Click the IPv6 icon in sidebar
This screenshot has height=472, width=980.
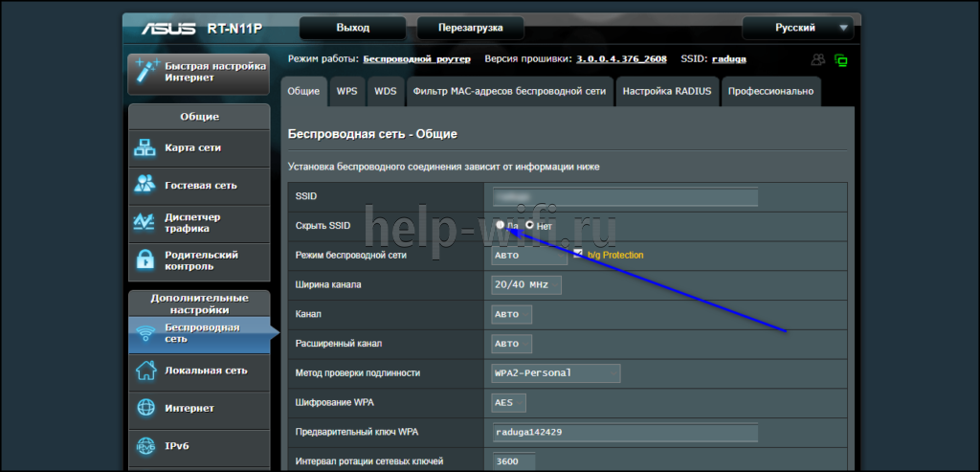pyautogui.click(x=145, y=445)
